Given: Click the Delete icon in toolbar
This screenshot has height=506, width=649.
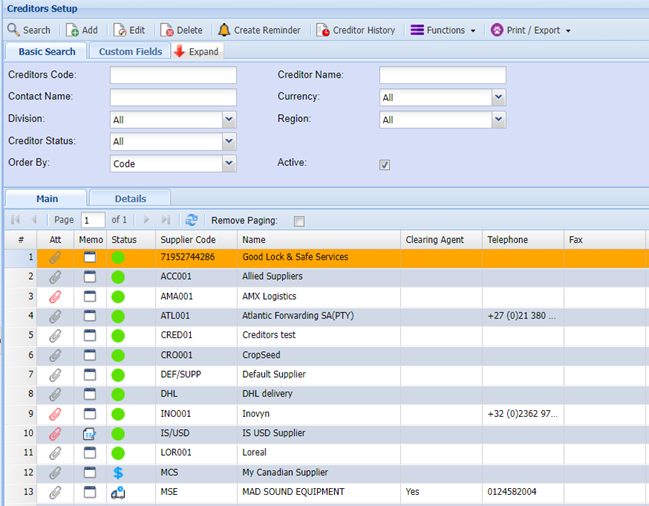Looking at the screenshot, I should [167, 30].
